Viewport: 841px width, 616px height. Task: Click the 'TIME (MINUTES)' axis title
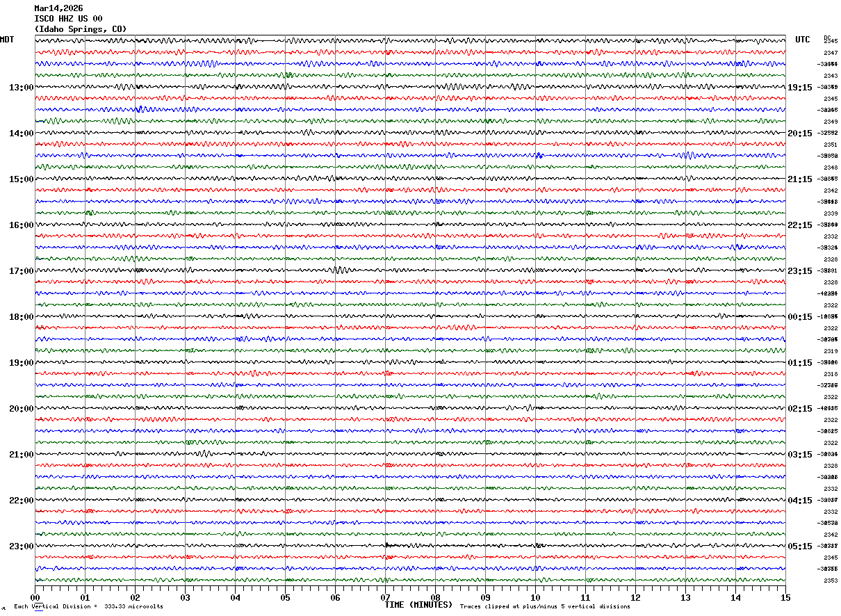pyautogui.click(x=418, y=605)
